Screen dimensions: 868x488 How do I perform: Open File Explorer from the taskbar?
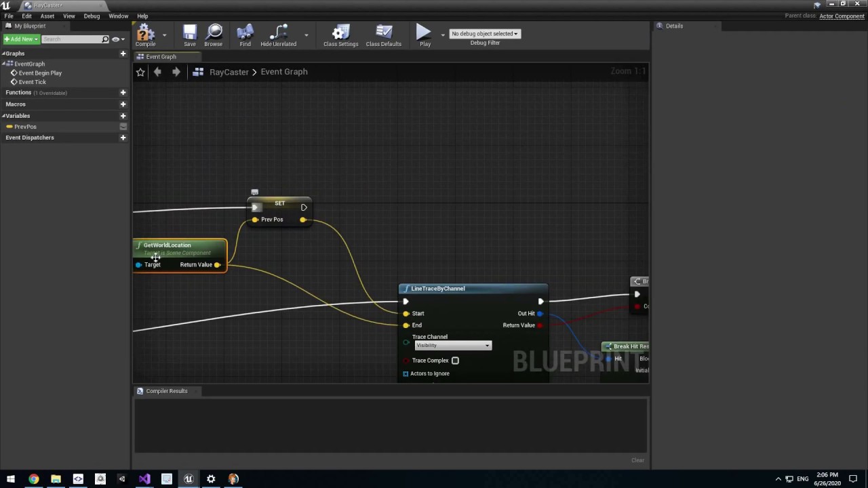coord(56,479)
